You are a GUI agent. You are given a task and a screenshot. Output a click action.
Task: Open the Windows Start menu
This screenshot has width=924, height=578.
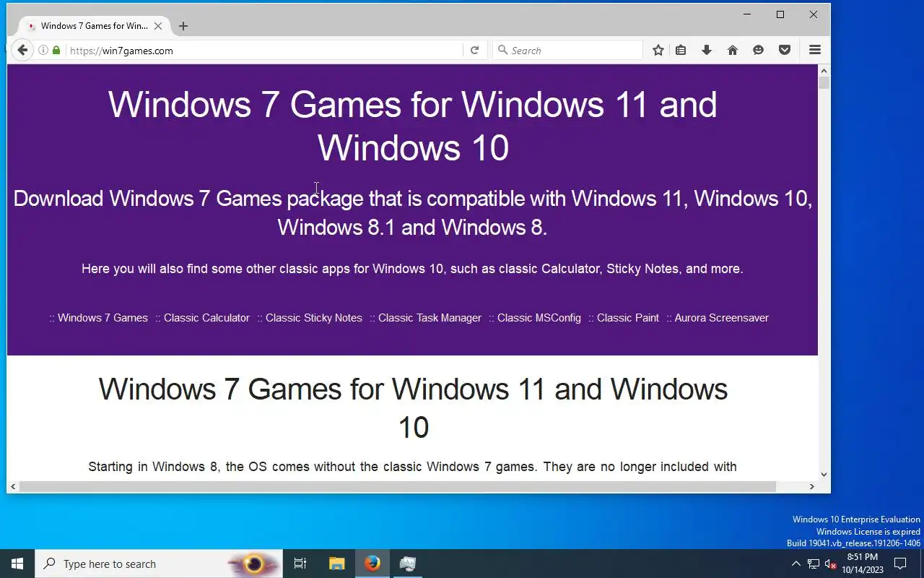point(17,564)
